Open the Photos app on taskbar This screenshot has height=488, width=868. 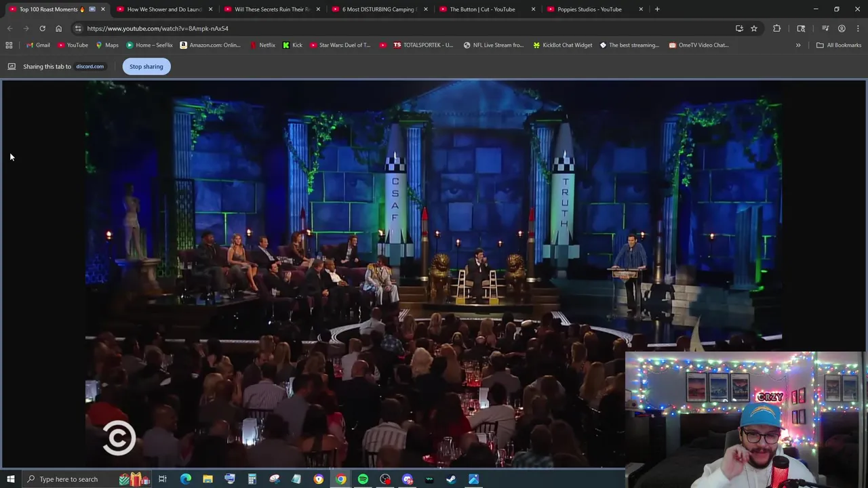[473, 479]
